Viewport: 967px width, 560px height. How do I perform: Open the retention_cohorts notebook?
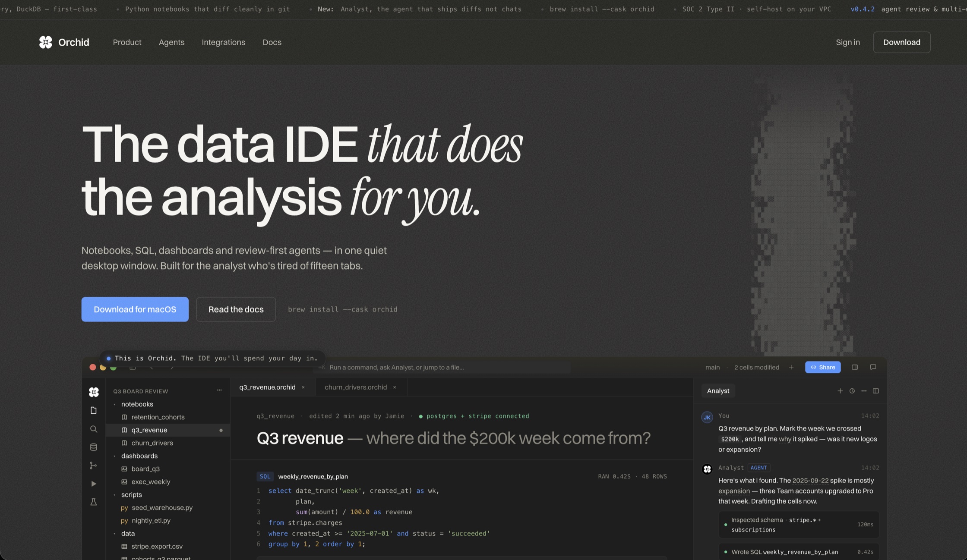pos(168,417)
